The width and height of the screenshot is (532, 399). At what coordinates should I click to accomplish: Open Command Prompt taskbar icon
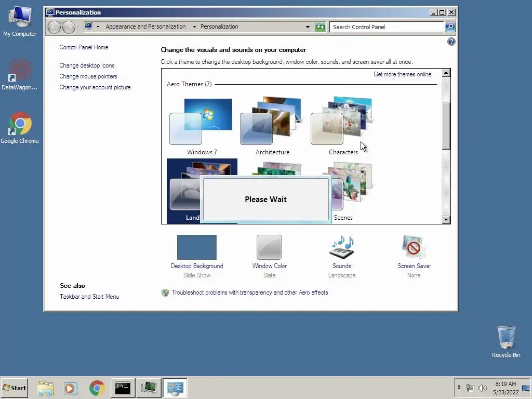click(123, 388)
